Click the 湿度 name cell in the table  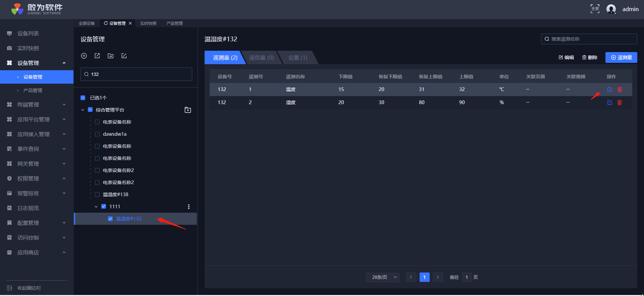pyautogui.click(x=290, y=102)
